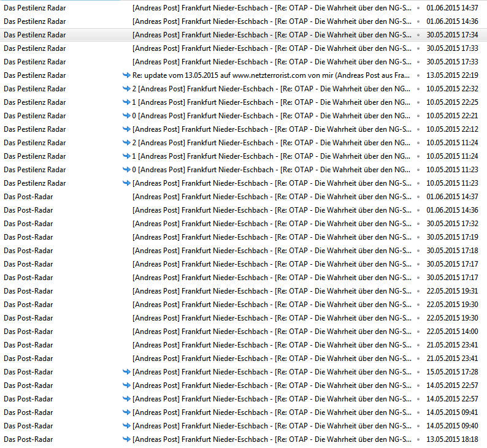Viewport: 487px width, 448px height.
Task: Select sender 'Das Post-Radar' on 01.06.2015 14:36 row
Action: (x=28, y=210)
